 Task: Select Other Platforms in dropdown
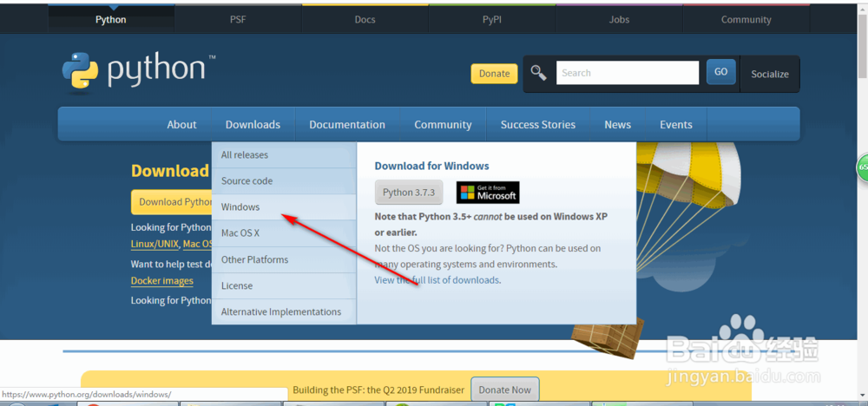284,259
